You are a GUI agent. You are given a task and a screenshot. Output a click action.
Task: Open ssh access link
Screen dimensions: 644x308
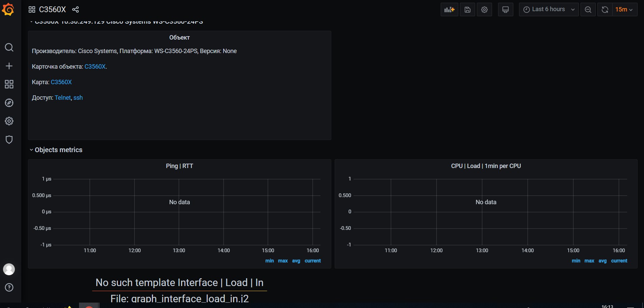(x=78, y=98)
